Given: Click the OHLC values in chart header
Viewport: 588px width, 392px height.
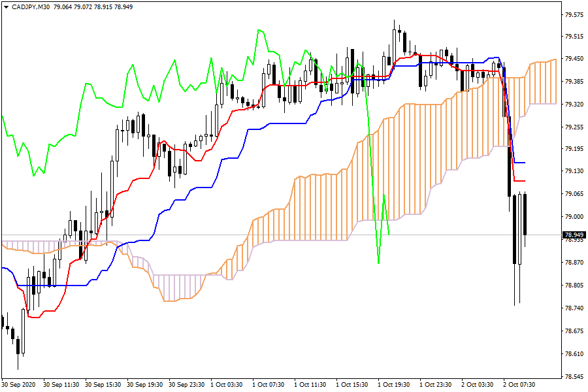Looking at the screenshot, I should [x=93, y=6].
